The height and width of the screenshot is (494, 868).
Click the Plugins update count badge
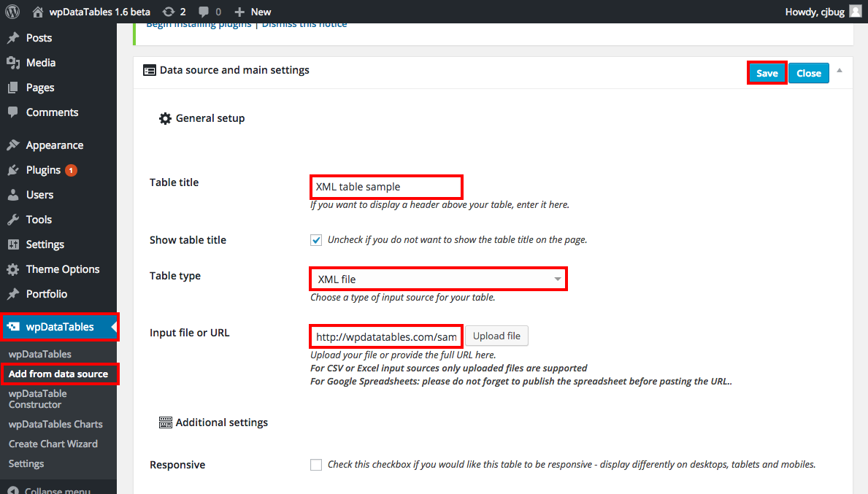(x=71, y=170)
